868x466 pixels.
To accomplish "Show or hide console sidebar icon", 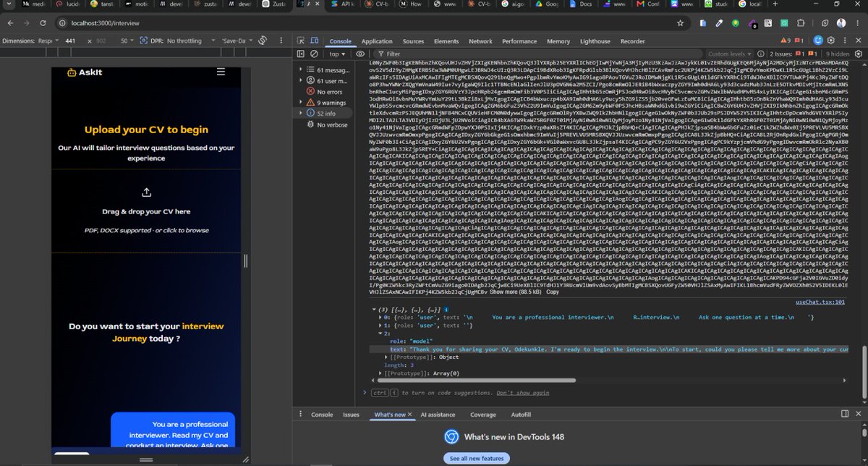I will [301, 54].
